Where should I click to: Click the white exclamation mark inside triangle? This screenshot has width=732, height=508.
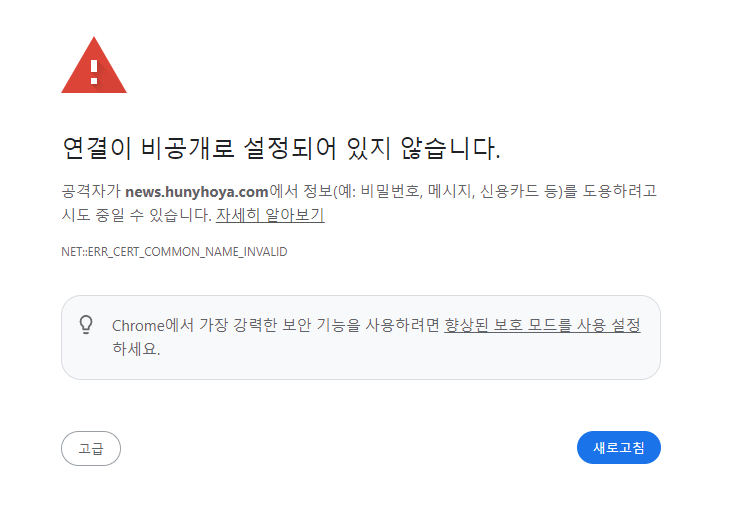click(94, 72)
